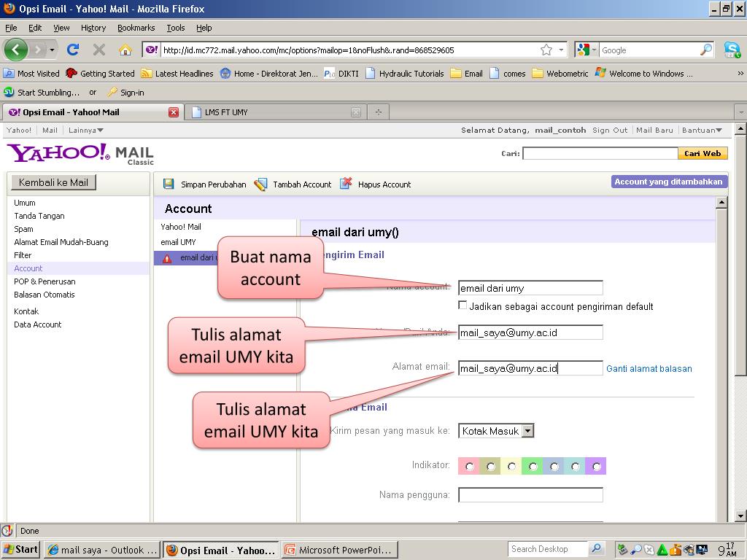
Task: Go back with the green Back arrow
Action: click(16, 50)
